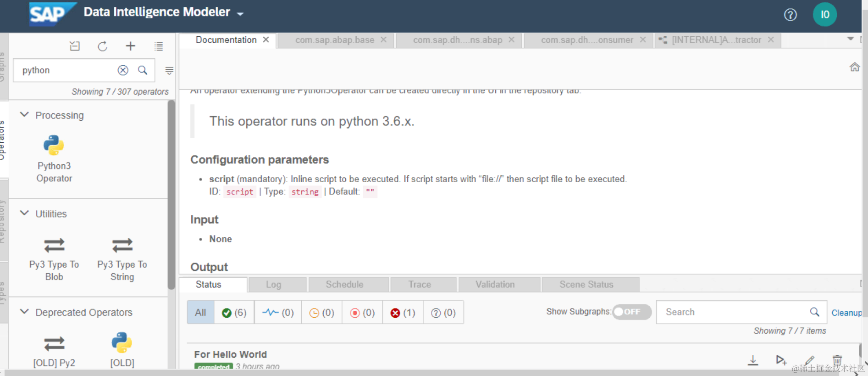
Task: Select the [OLD] Py2 operator icon
Action: [54, 344]
